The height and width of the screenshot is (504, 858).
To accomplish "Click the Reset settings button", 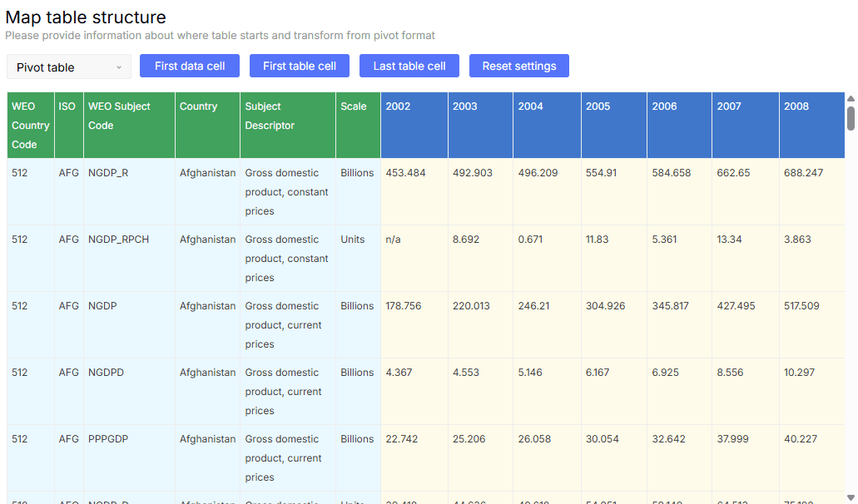I will click(x=518, y=66).
